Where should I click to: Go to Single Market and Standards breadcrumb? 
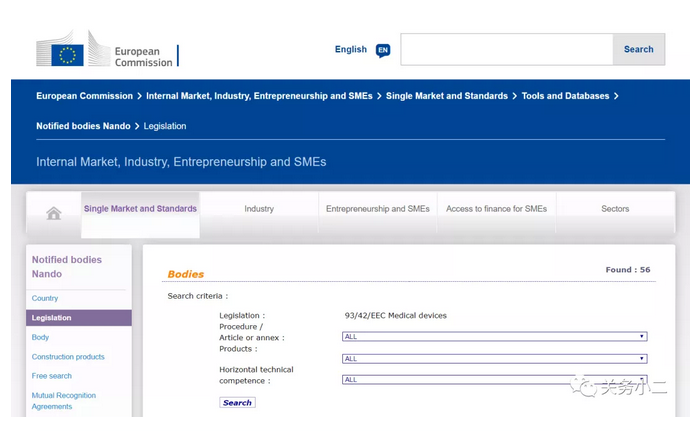tap(447, 96)
